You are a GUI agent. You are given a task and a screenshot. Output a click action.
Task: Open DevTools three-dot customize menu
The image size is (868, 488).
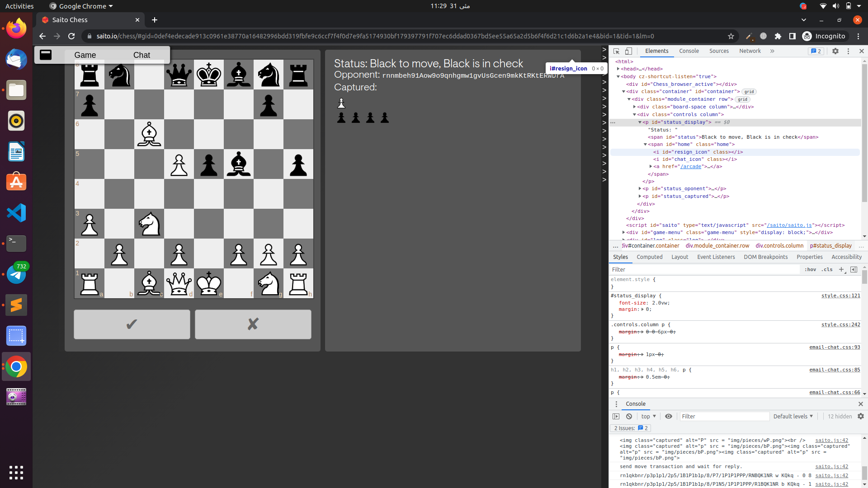(x=848, y=51)
